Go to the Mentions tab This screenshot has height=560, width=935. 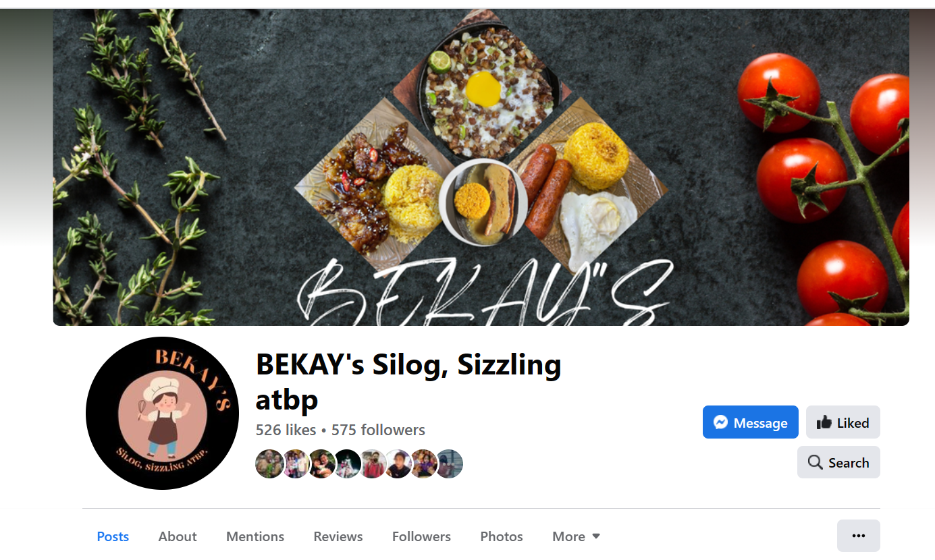(255, 536)
